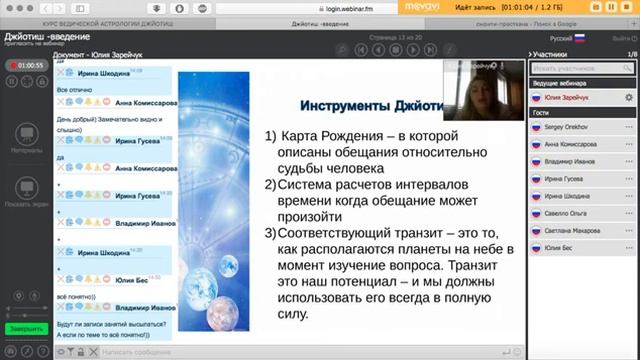Jump to last slide of presentation
The image size is (640, 360).
(x=430, y=50)
